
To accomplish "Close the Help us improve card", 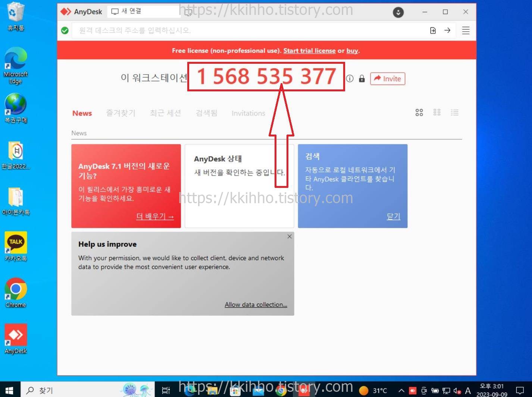I will (290, 237).
